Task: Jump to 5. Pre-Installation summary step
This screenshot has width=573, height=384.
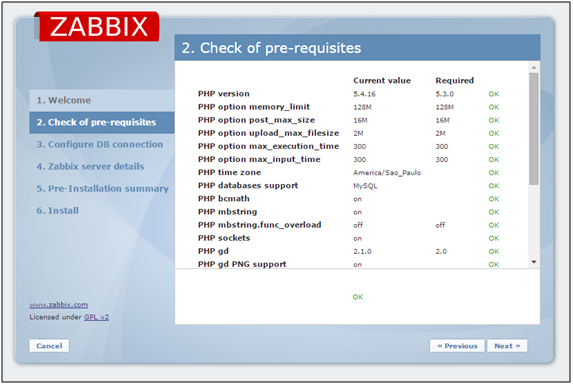Action: click(102, 189)
